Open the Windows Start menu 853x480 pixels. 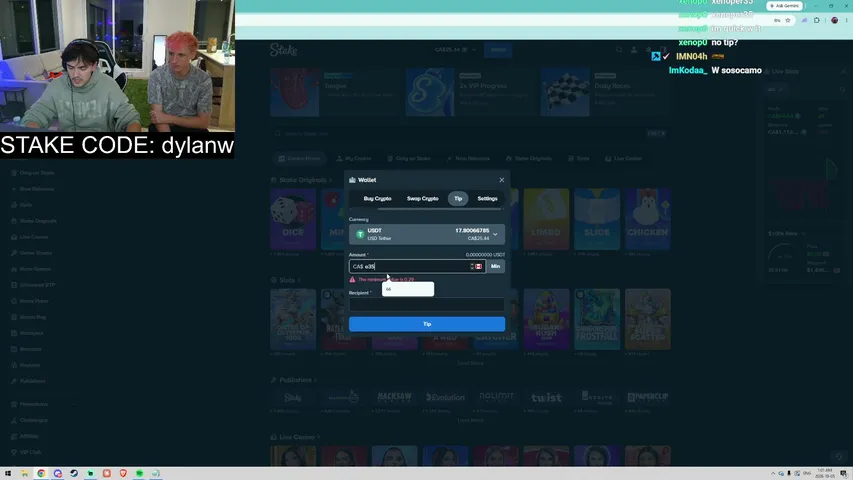(8, 473)
